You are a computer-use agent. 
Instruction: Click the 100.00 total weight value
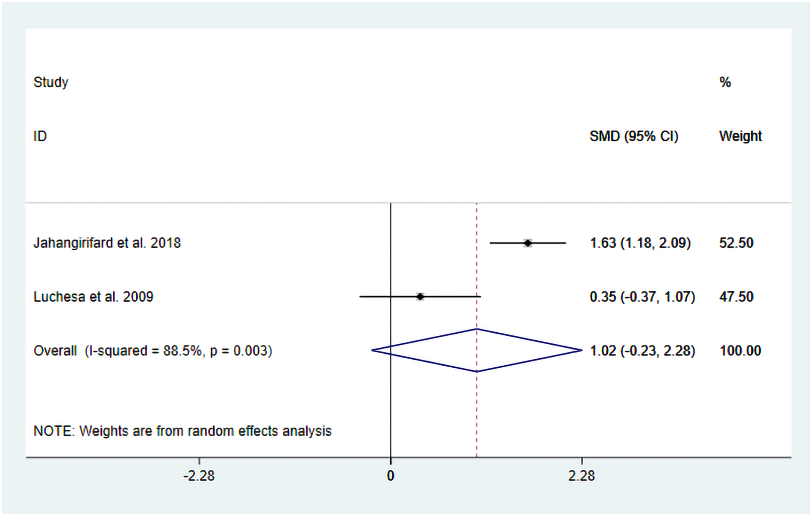pos(740,351)
